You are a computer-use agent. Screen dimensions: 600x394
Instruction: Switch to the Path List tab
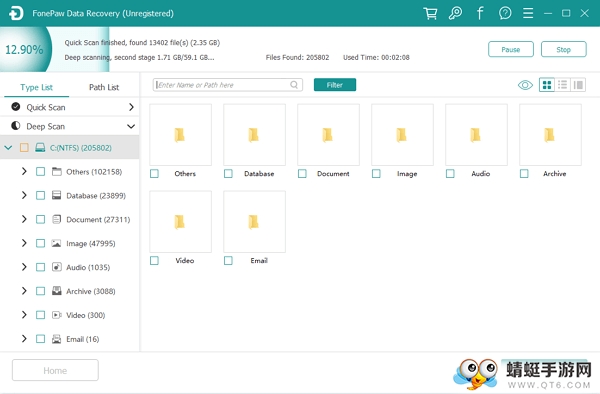click(x=104, y=87)
